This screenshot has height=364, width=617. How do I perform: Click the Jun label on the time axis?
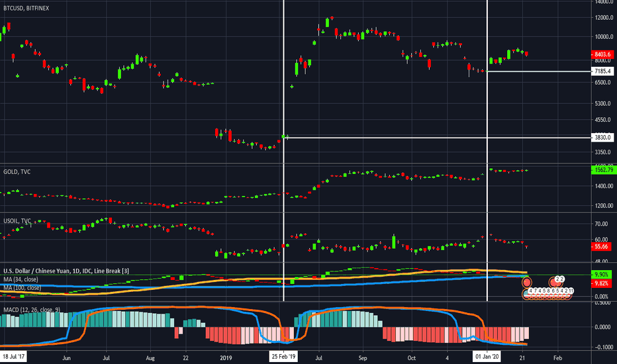click(66, 358)
